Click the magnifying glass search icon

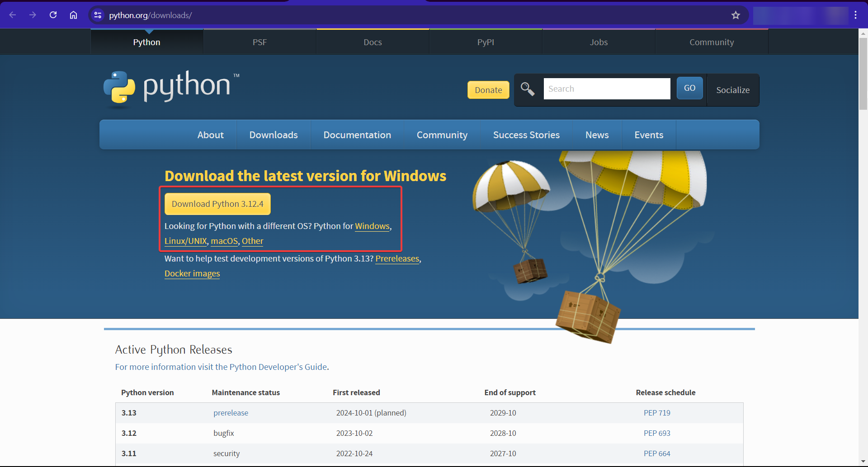pyautogui.click(x=527, y=89)
